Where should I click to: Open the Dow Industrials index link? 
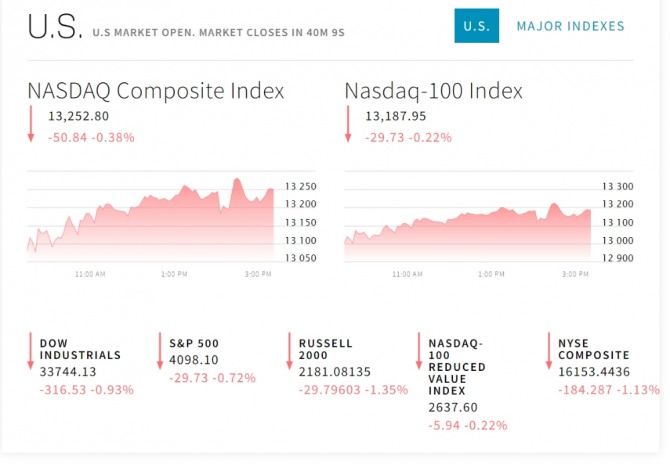tap(80, 349)
